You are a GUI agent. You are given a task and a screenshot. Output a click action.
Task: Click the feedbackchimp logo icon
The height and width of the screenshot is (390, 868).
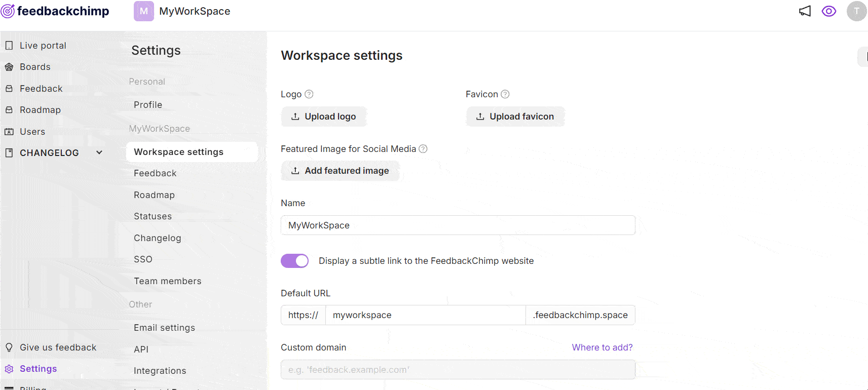[x=8, y=11]
